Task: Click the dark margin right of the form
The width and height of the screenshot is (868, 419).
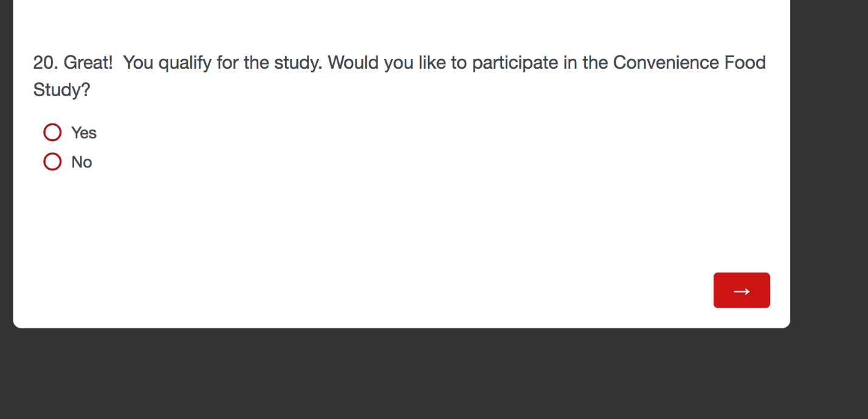Action: click(x=829, y=182)
